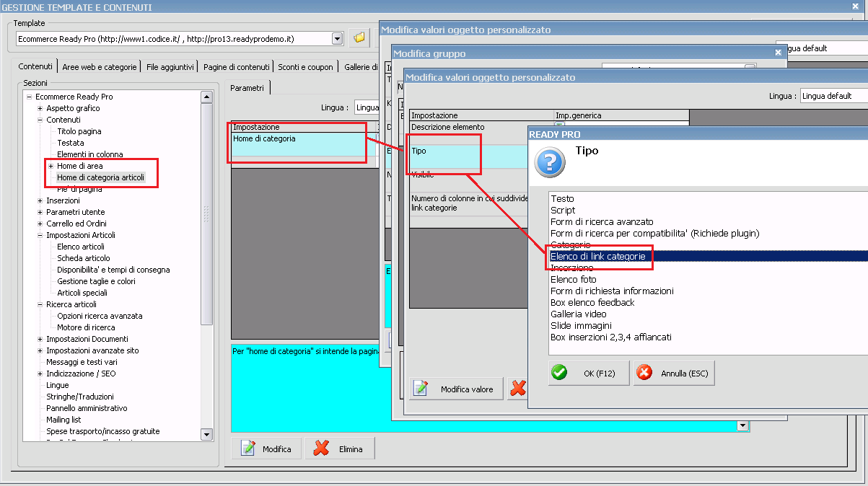Click the scroll arrow of the cyan description box
Image resolution: width=868 pixels, height=486 pixels.
[x=742, y=426]
